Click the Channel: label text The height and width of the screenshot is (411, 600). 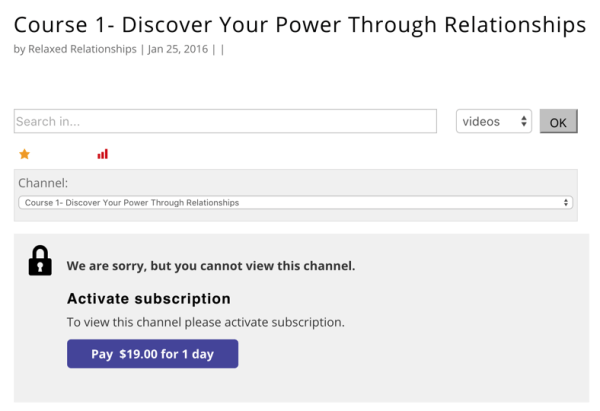(x=43, y=183)
